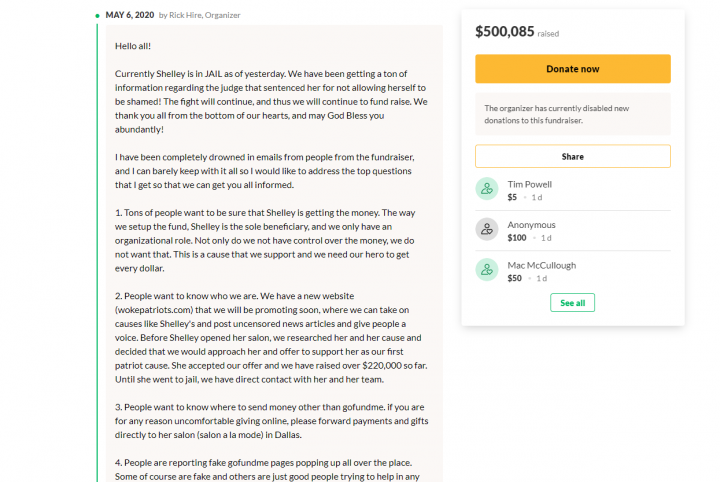Image resolution: width=720 pixels, height=482 pixels.
Task: Click the MAY 6, 2020 update date
Action: pos(130,15)
